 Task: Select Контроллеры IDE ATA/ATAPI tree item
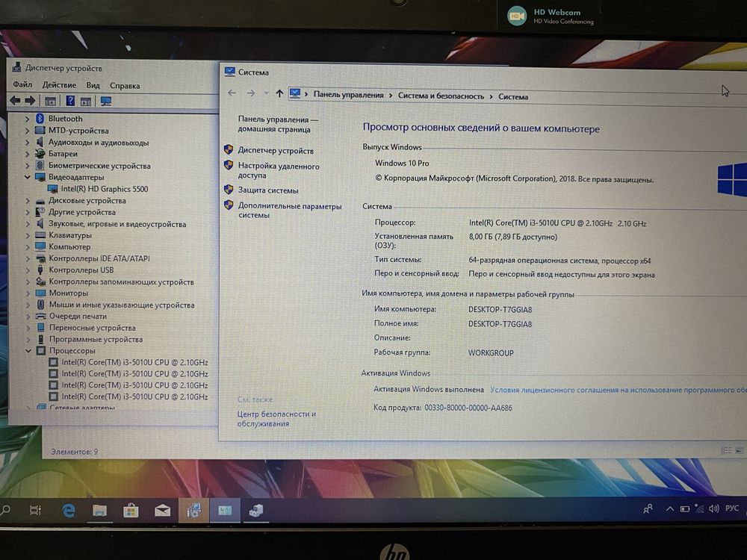pos(99,258)
